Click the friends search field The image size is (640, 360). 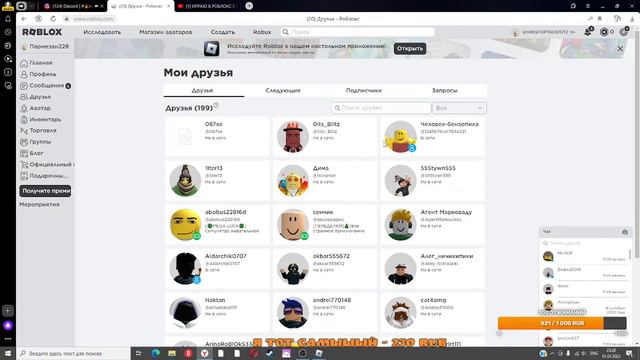(381, 108)
